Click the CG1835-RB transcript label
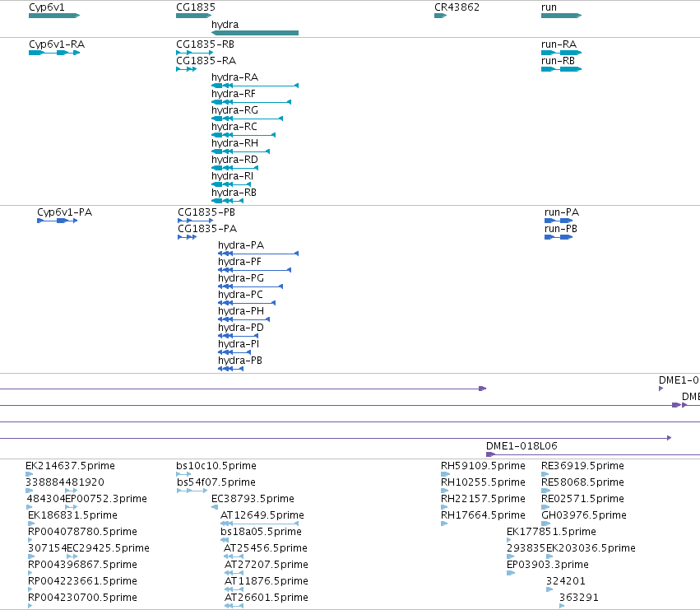This screenshot has width=700, height=610. 206,44
